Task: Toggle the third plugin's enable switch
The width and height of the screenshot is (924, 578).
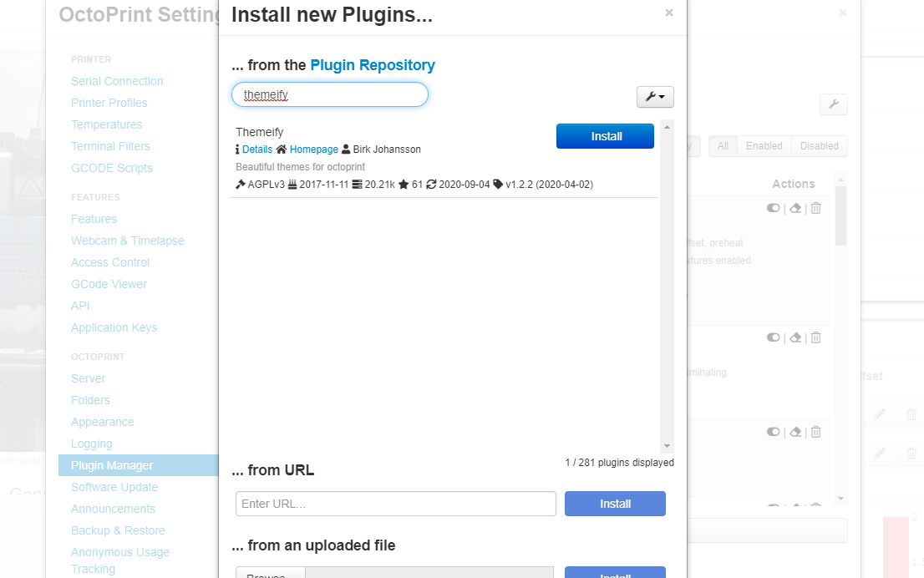Action: [773, 432]
